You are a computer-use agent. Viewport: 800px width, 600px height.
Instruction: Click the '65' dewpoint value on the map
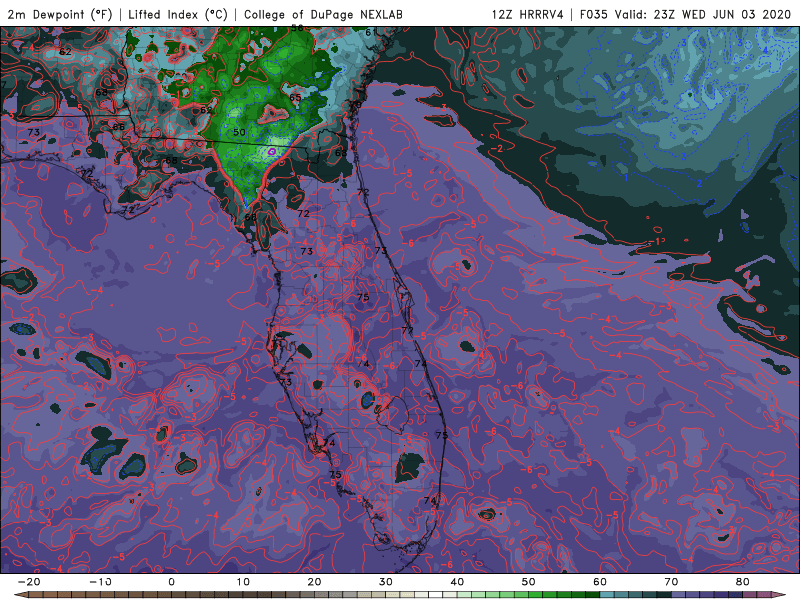[x=295, y=97]
